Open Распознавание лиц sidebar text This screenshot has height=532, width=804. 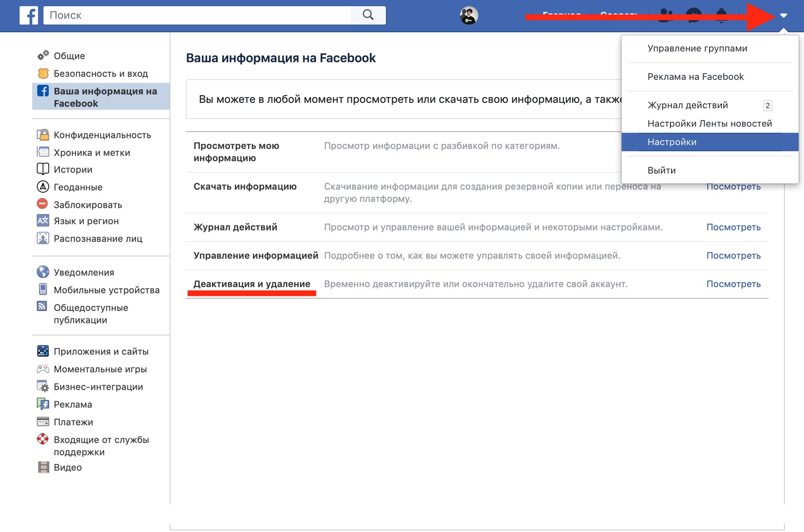point(98,239)
